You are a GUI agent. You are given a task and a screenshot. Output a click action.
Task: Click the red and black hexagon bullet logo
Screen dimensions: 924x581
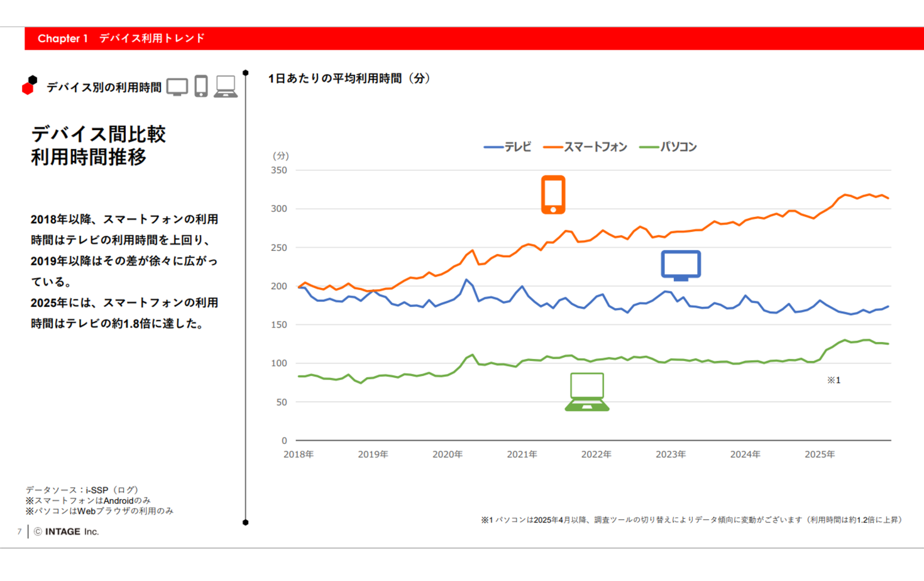[30, 86]
